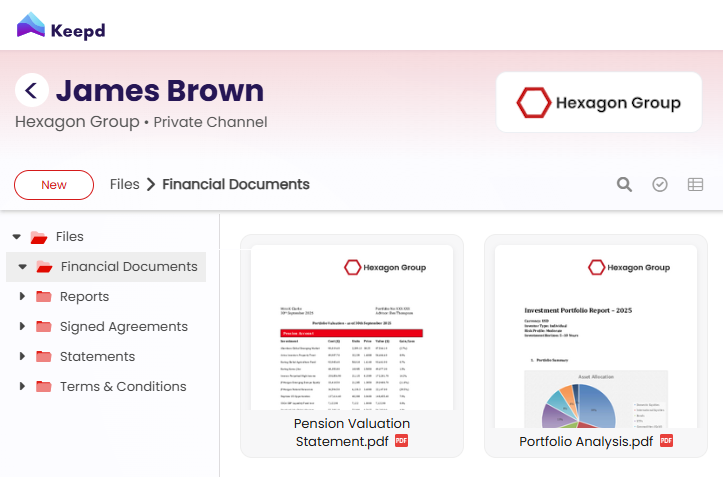Screen dimensions: 723x477
Task: Open the Statements tree item
Action: (x=97, y=356)
